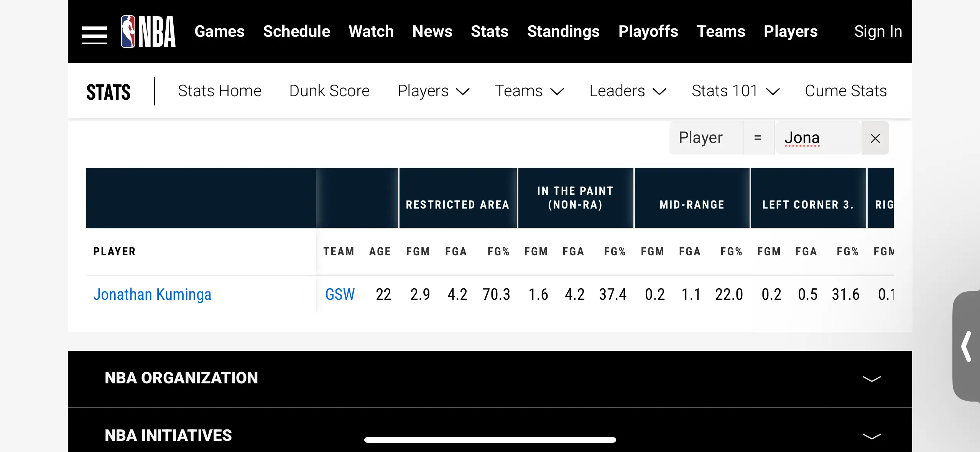This screenshot has height=452, width=980.
Task: Click the NBA logo
Action: 148,31
